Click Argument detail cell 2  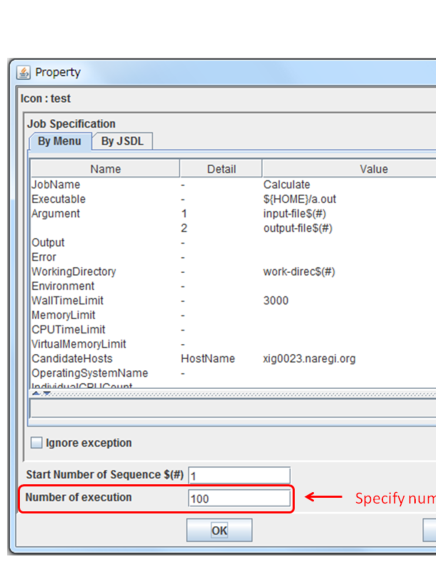tap(184, 228)
